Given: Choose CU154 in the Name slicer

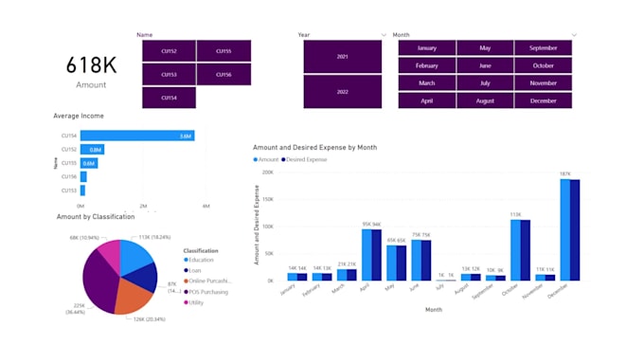Looking at the screenshot, I should click(x=170, y=98).
